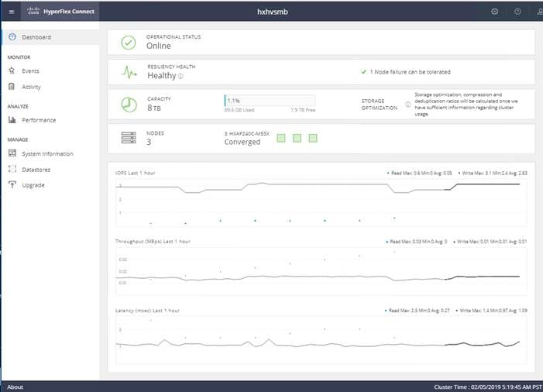Click the About link in footer

(x=15, y=387)
